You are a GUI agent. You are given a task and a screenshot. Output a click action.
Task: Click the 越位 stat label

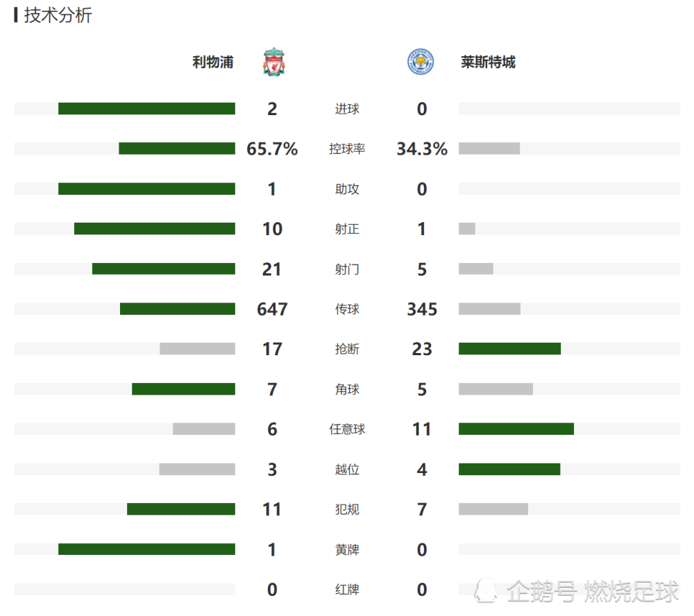(348, 469)
